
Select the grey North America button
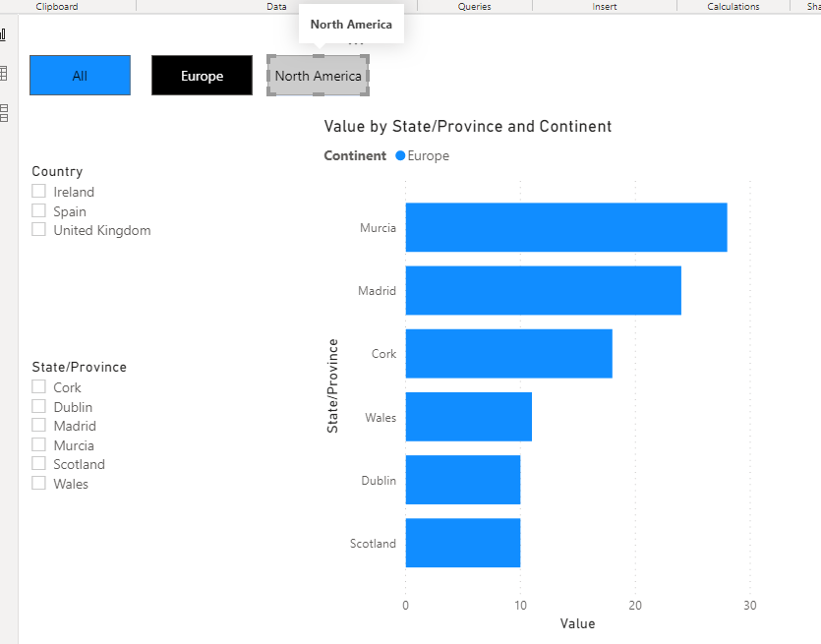[x=318, y=76]
